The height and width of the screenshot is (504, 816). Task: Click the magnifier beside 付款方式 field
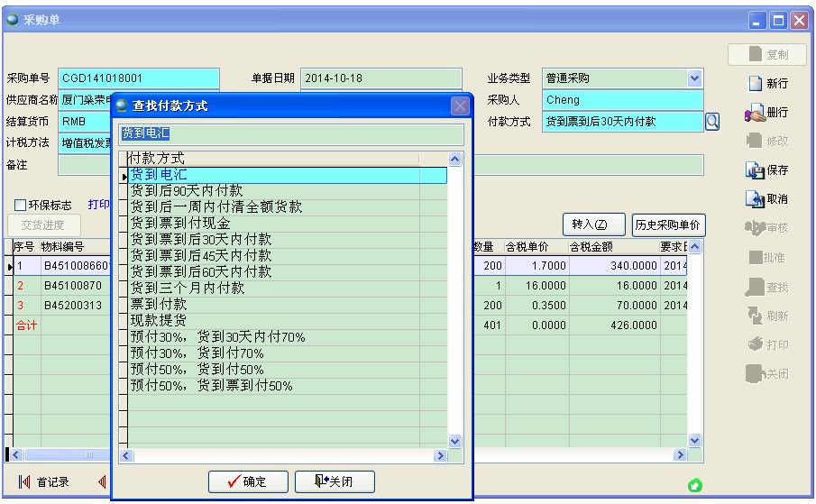(711, 122)
